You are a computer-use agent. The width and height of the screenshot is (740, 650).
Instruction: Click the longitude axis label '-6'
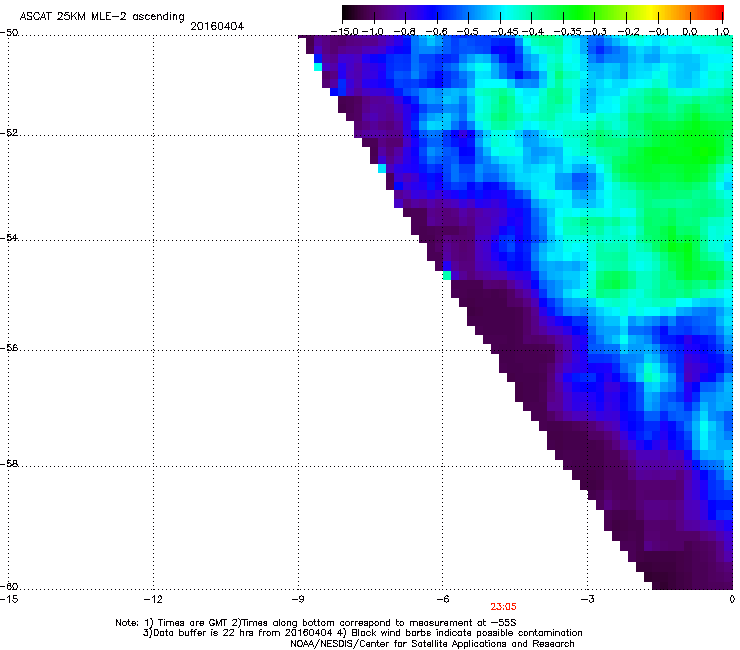442,599
